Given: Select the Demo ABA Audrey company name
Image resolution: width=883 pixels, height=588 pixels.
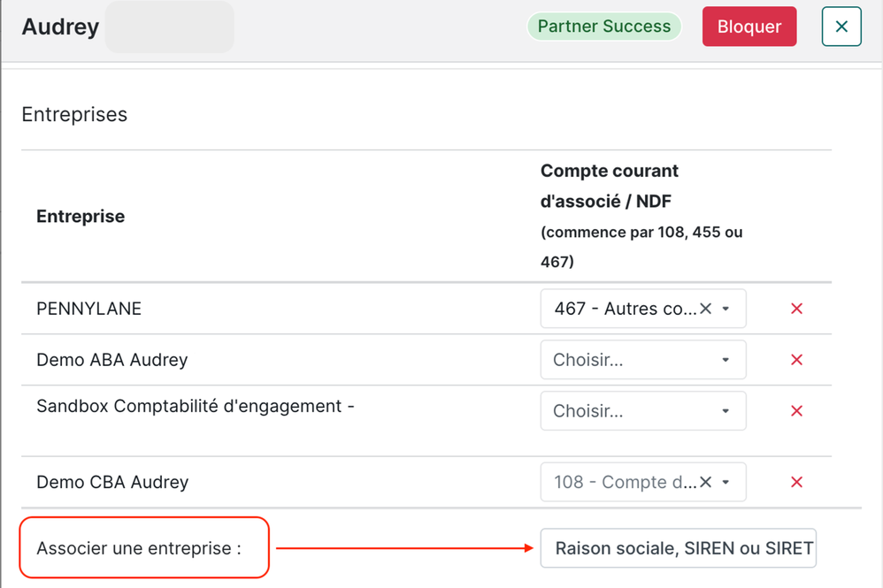Looking at the screenshot, I should tap(112, 360).
